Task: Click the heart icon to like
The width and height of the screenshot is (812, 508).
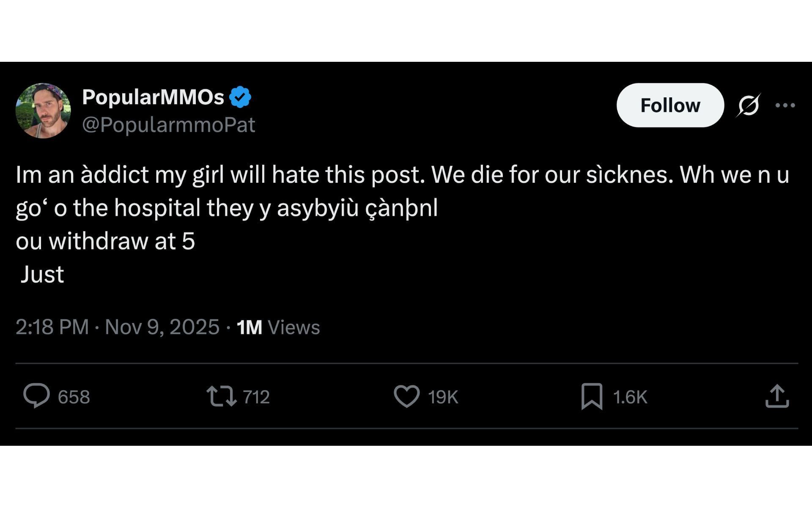Action: tap(407, 396)
